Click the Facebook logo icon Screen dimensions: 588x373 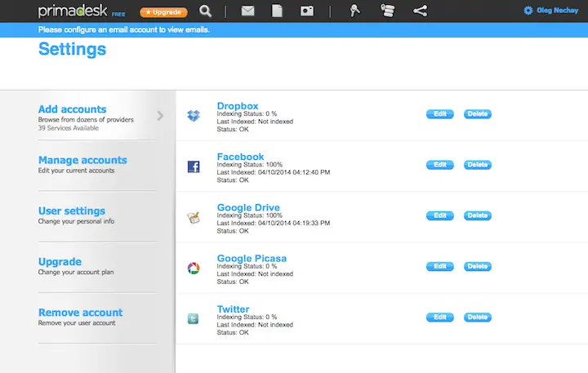(x=194, y=167)
